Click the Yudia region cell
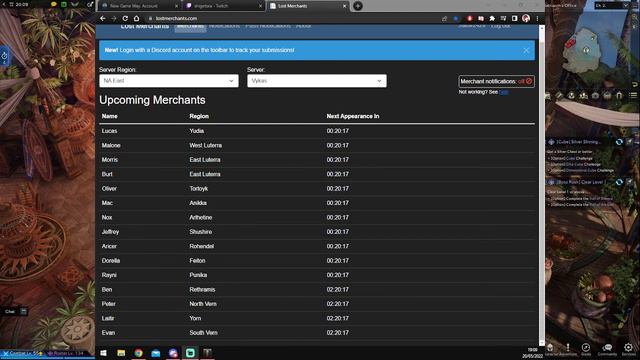This screenshot has width=640, height=360. tap(196, 131)
